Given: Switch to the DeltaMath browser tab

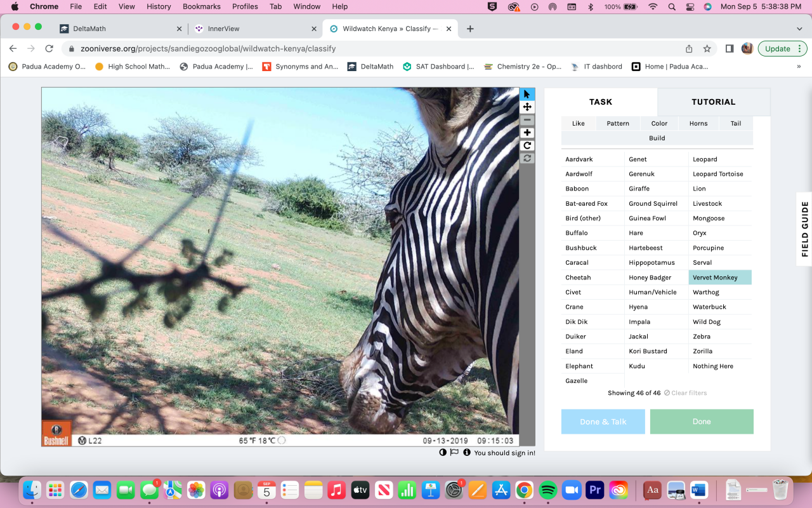Looking at the screenshot, I should [x=90, y=29].
